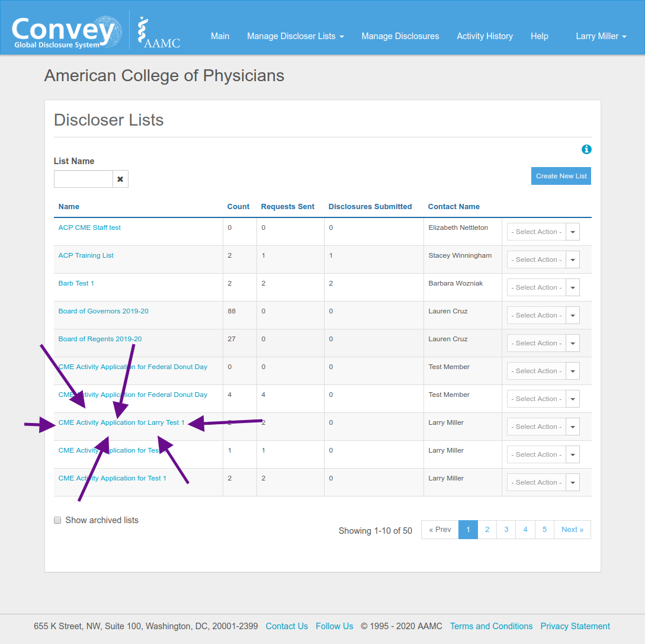Image resolution: width=645 pixels, height=644 pixels.
Task: Click Showing 1-10 of 50 text
Action: coord(375,531)
